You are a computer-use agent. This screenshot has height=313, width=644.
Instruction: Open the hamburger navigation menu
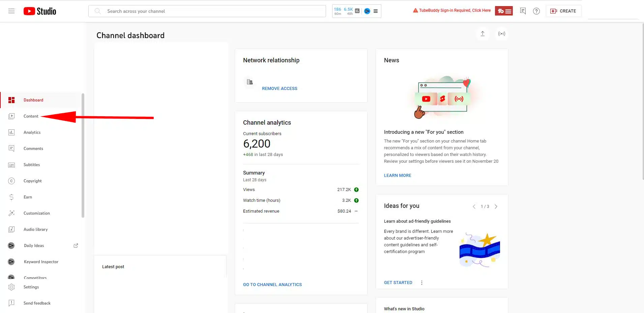11,11
